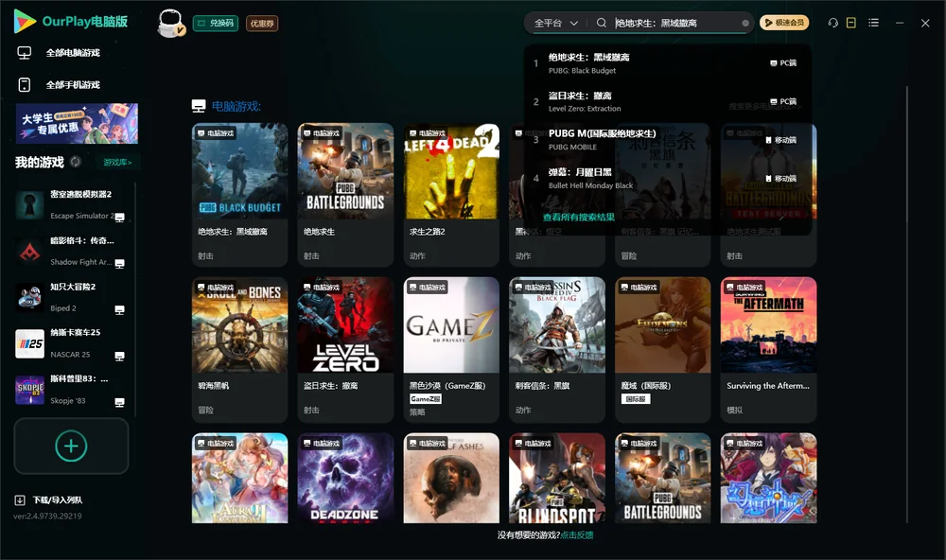The image size is (946, 560).
Task: Click the refresh icon next to 我的游戏
Action: click(76, 162)
